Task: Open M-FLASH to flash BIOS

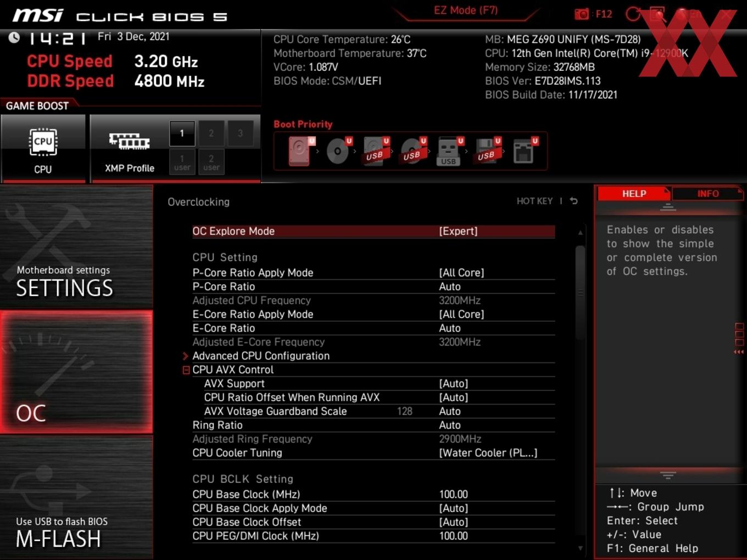Action: click(x=76, y=499)
